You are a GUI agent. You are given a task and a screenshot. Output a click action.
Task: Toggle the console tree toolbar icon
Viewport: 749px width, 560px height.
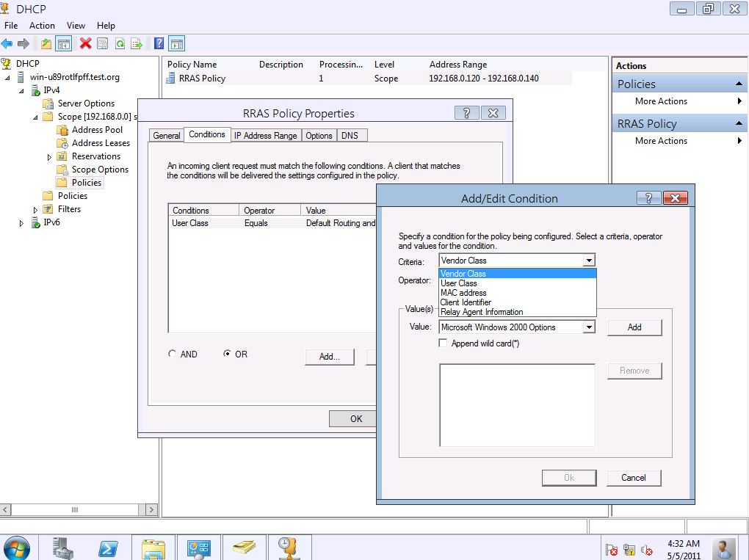click(64, 44)
